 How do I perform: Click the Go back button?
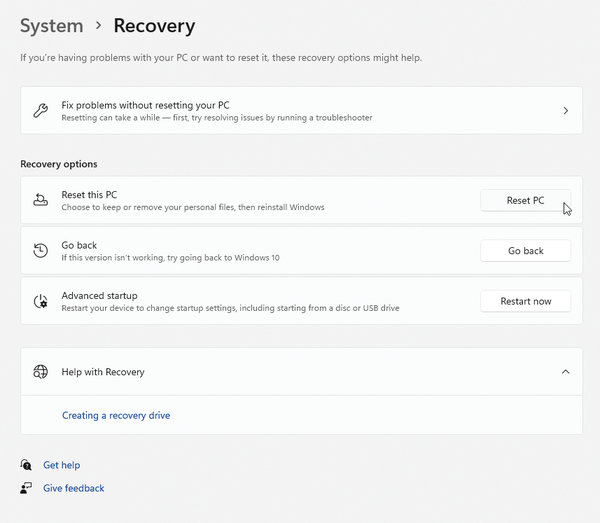[x=525, y=251]
